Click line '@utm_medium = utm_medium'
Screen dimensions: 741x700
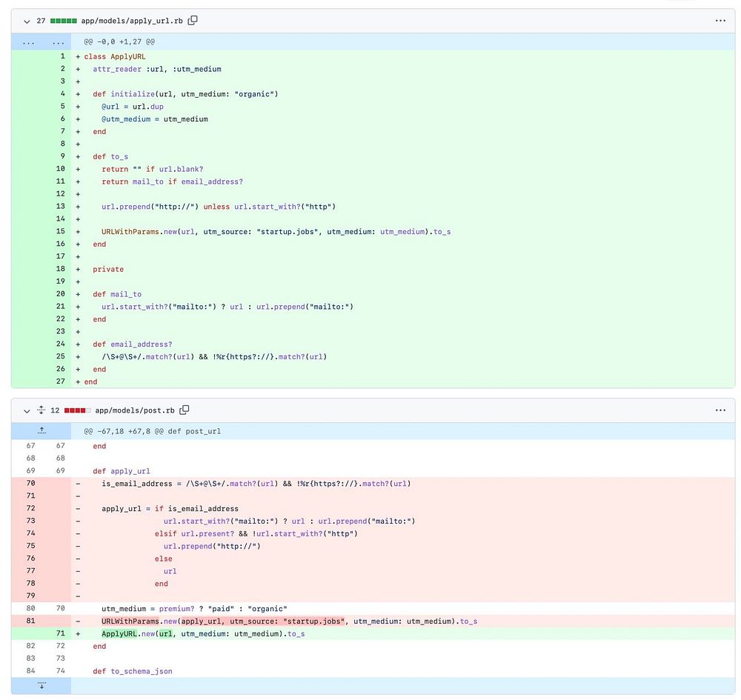pos(155,119)
